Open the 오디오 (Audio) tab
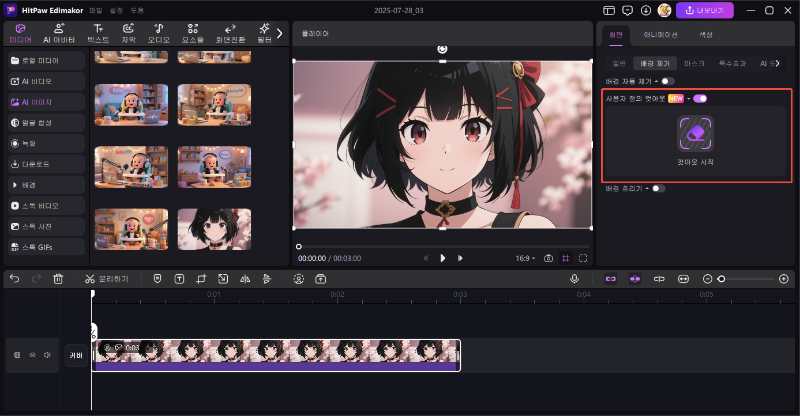Screen dimensions: 800x416 (x=159, y=34)
